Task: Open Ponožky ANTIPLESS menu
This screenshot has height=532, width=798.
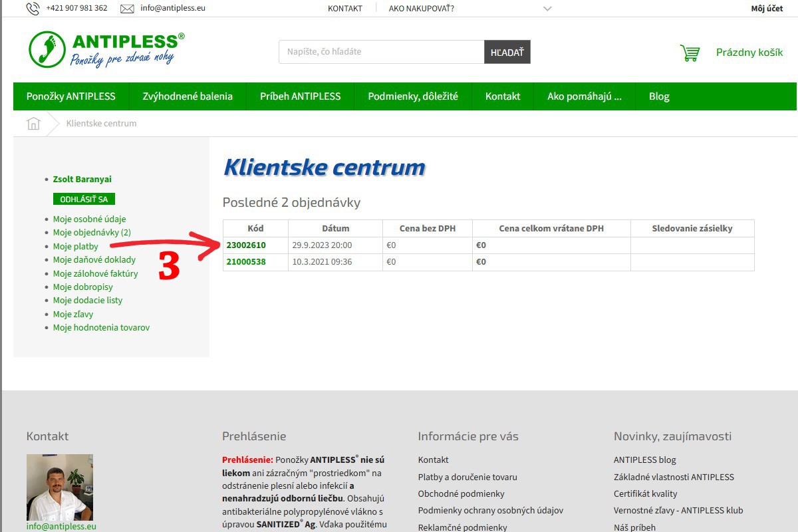Action: point(71,96)
